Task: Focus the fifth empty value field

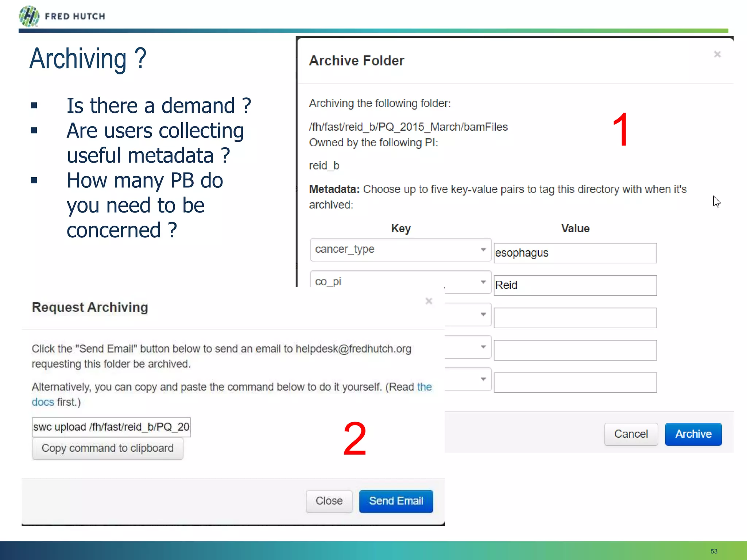Action: coord(575,382)
